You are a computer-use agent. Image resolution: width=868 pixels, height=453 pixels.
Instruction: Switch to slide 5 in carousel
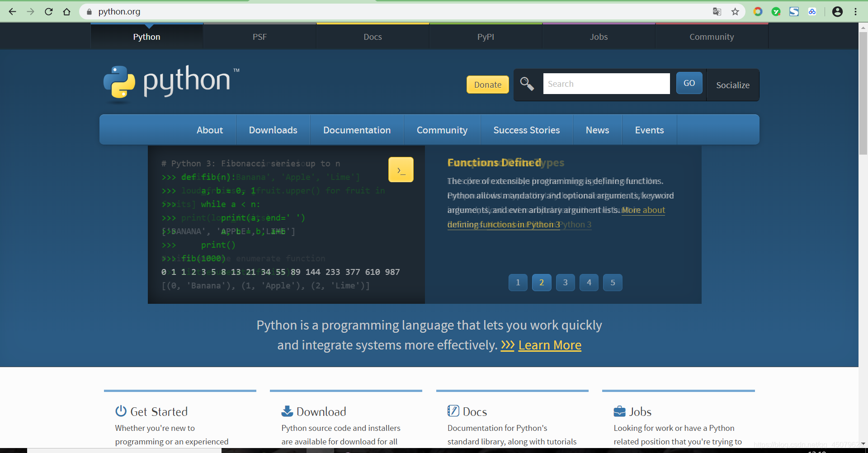click(x=613, y=283)
